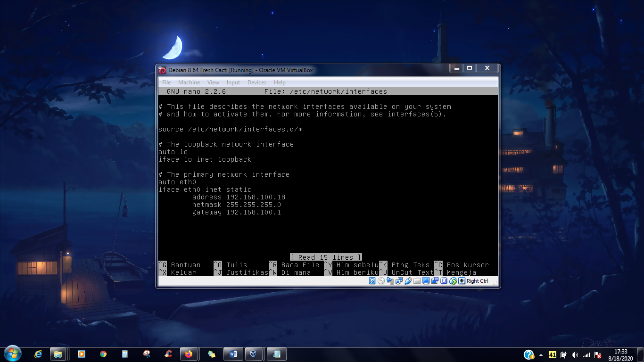Open the Devices menu

257,82
